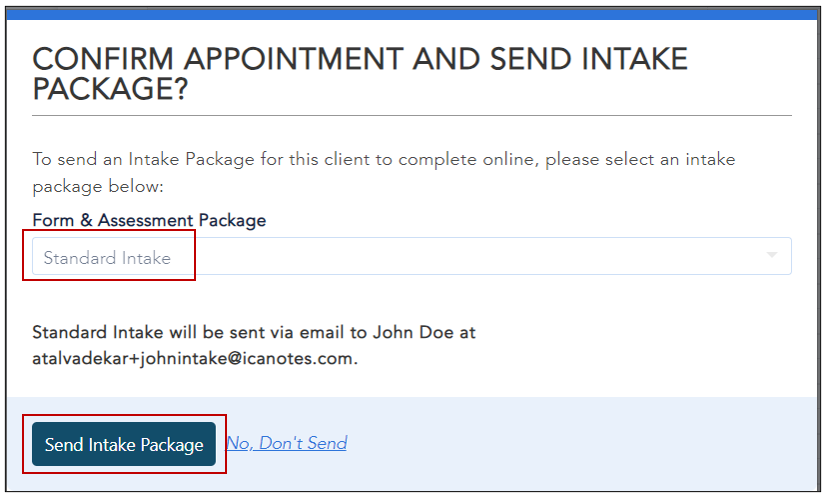The width and height of the screenshot is (832, 498).
Task: Click the "package below:" instruction line
Action: (97, 186)
